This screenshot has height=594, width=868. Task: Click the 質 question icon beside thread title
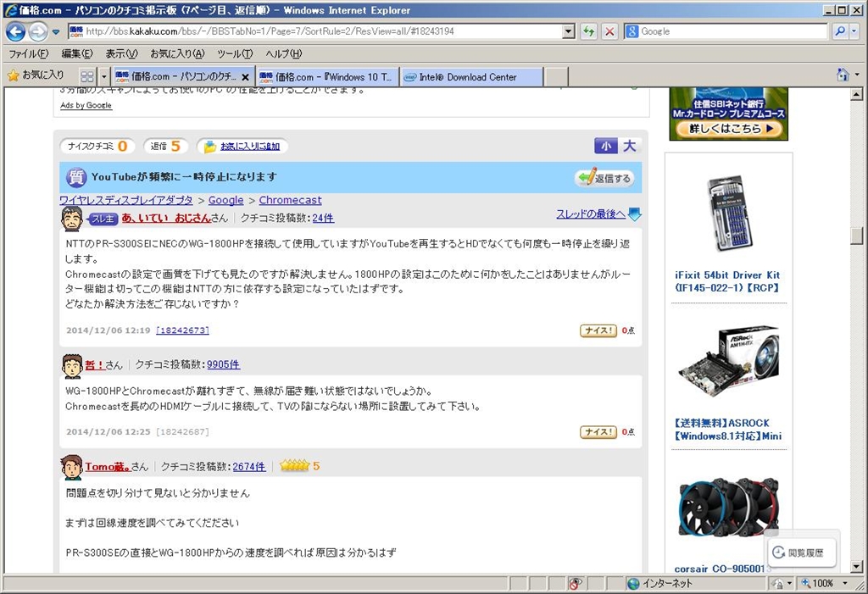[x=75, y=177]
